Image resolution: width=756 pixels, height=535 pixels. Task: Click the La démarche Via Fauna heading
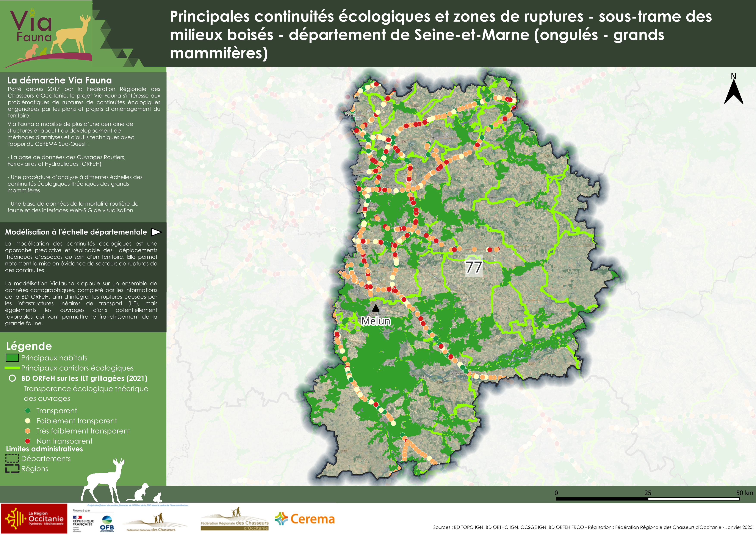pos(59,80)
